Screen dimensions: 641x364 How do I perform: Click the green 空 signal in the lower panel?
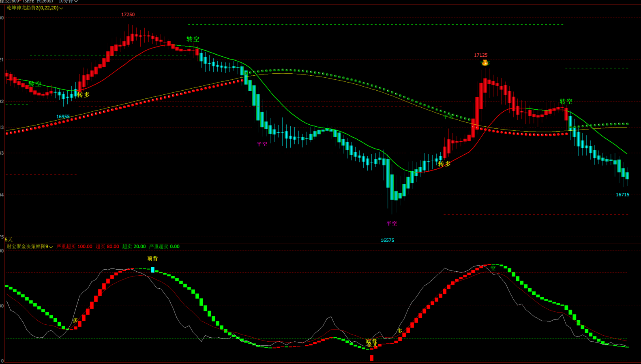click(x=493, y=268)
